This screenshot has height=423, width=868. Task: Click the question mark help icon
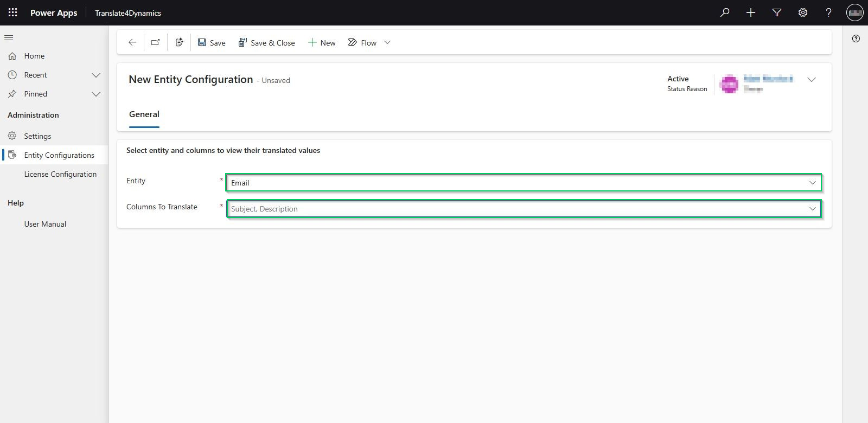click(828, 12)
